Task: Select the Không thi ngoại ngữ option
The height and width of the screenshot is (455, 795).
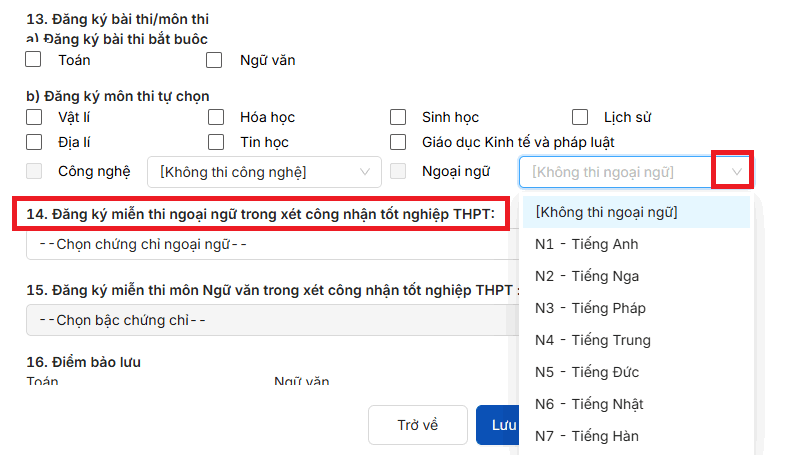Action: [606, 212]
